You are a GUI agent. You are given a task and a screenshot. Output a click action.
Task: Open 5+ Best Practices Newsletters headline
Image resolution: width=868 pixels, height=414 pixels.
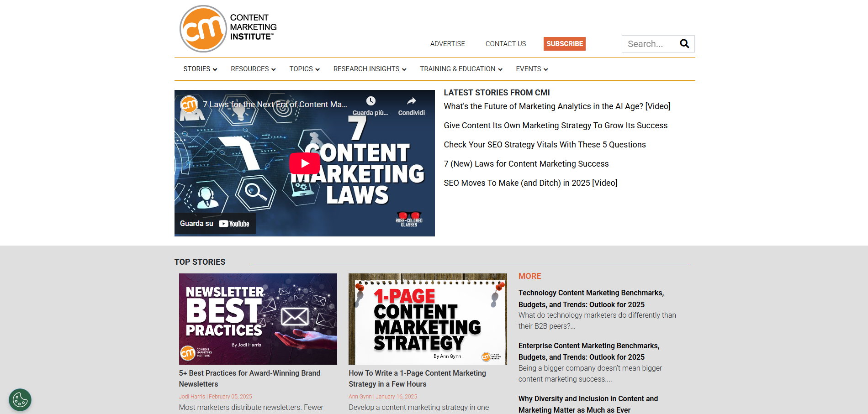click(249, 379)
